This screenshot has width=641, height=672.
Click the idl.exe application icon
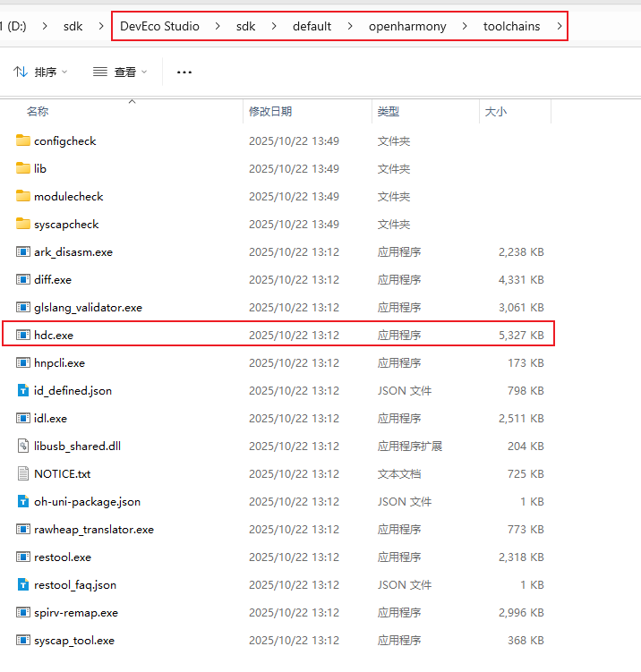[23, 418]
